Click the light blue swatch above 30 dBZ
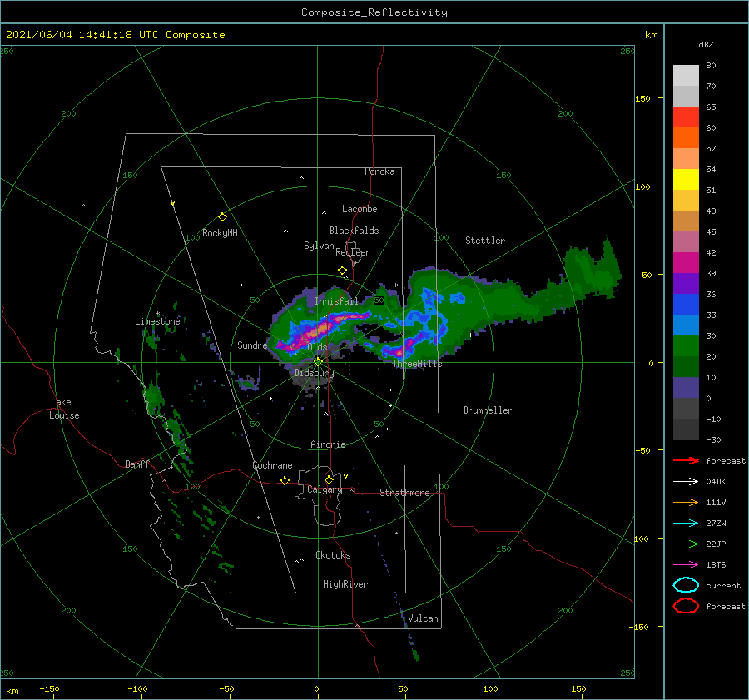 pyautogui.click(x=686, y=325)
